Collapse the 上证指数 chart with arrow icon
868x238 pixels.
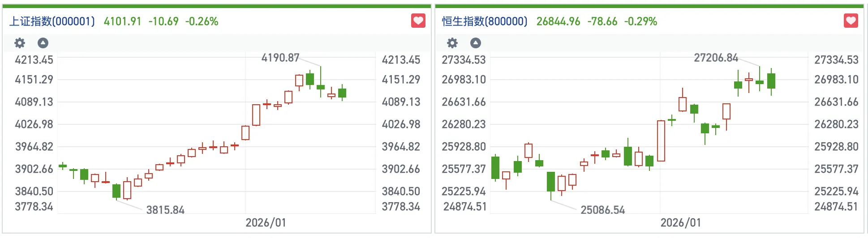click(43, 43)
